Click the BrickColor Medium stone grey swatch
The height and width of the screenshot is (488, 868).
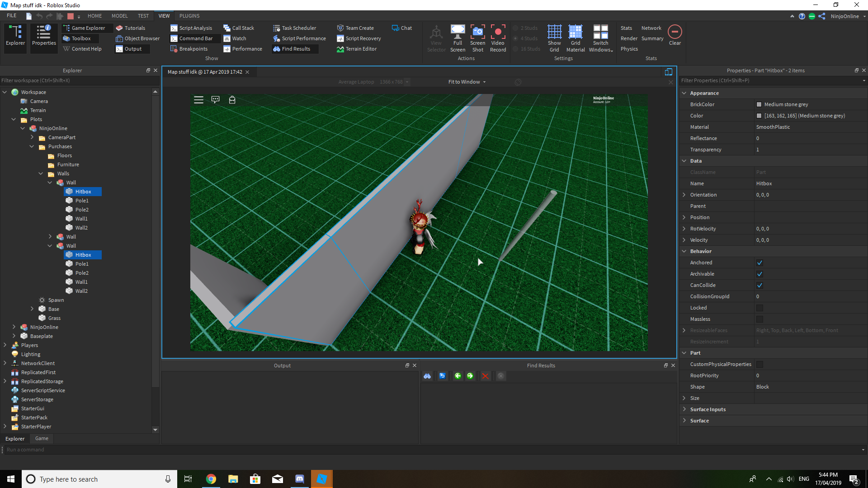[759, 104]
